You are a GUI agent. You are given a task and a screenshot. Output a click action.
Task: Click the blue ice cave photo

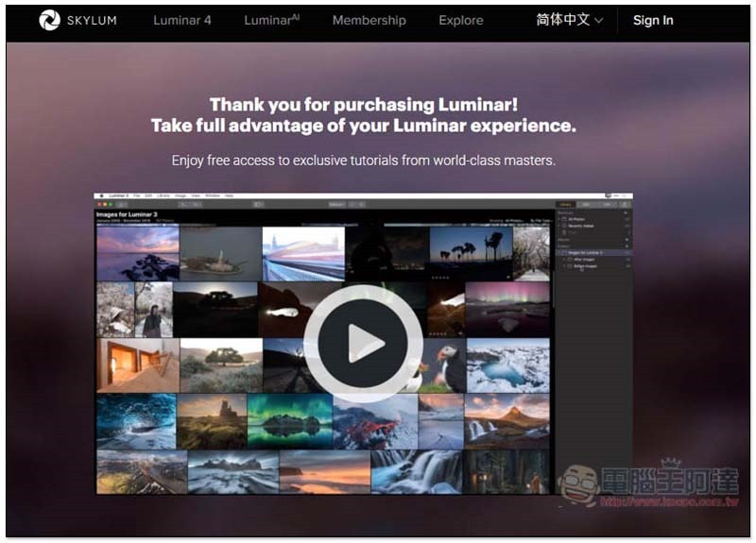click(x=135, y=421)
